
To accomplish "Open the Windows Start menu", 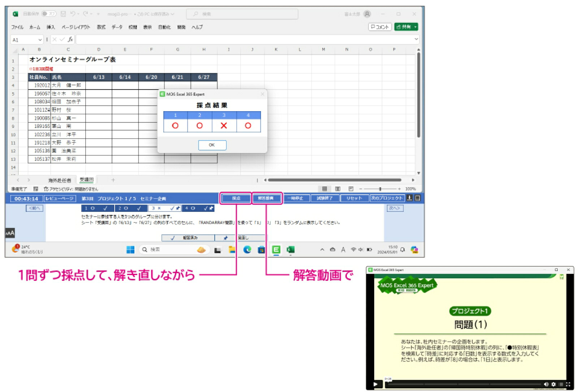I will pos(130,249).
